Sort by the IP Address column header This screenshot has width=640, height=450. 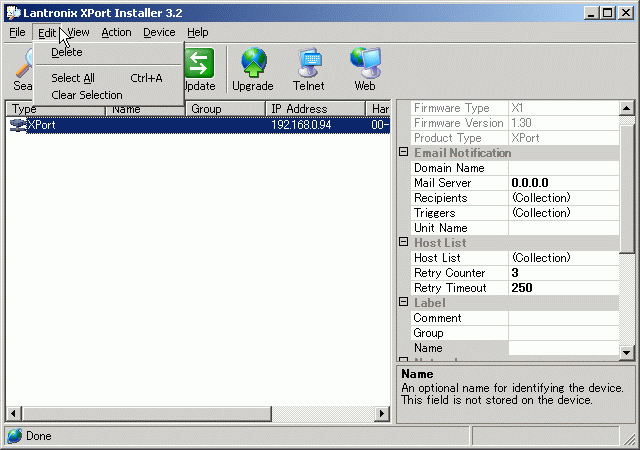[x=316, y=109]
